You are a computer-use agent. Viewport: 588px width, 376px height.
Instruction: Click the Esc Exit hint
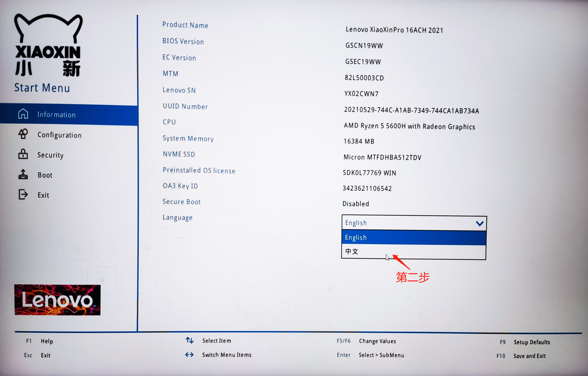point(37,355)
